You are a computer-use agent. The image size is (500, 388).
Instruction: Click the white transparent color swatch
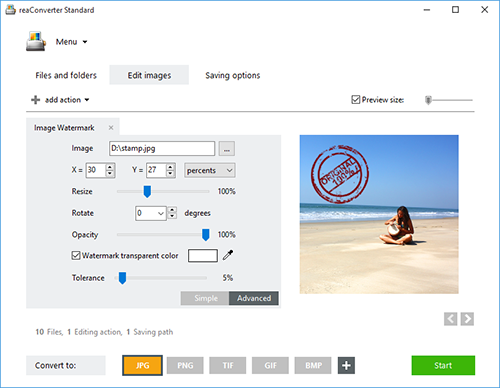[203, 256]
